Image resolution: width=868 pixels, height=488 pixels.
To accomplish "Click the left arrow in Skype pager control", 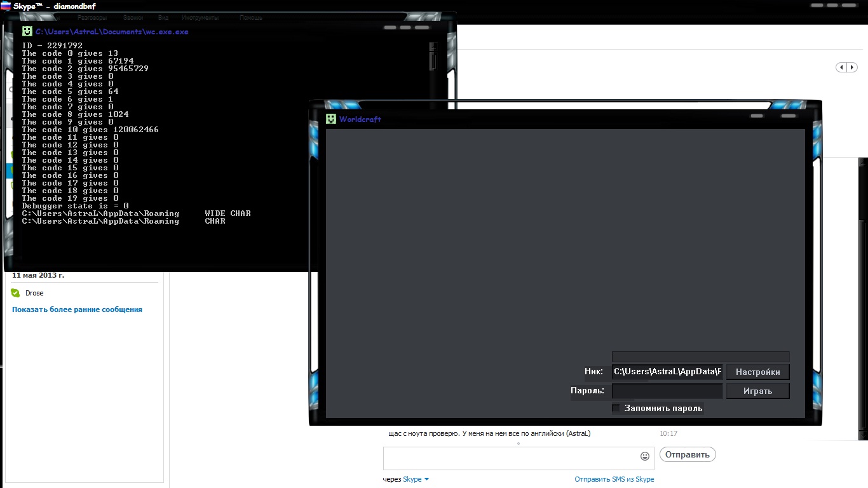I will [x=841, y=67].
